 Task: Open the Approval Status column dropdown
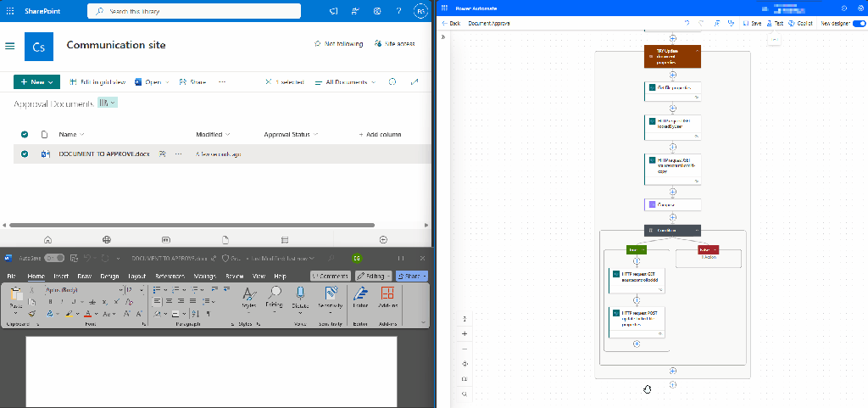pyautogui.click(x=292, y=135)
